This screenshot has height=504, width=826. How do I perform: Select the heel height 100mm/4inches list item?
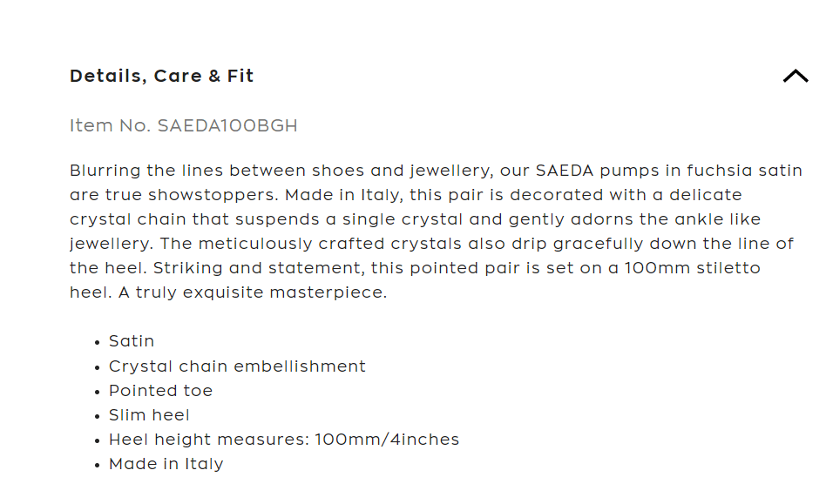pos(284,440)
